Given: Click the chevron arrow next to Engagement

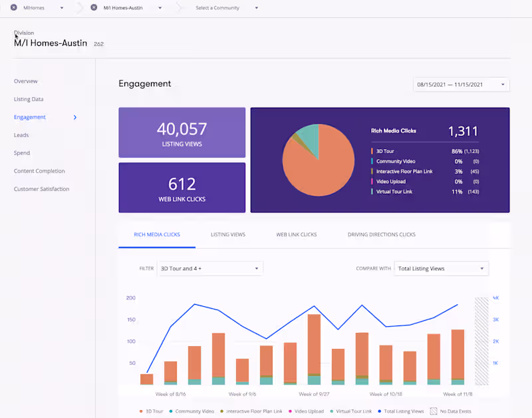Looking at the screenshot, I should [75, 117].
